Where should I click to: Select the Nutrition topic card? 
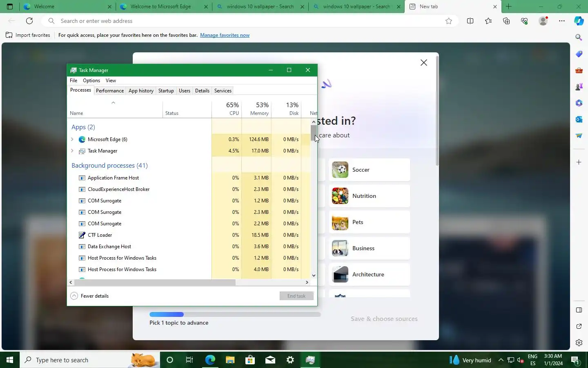pos(370,196)
